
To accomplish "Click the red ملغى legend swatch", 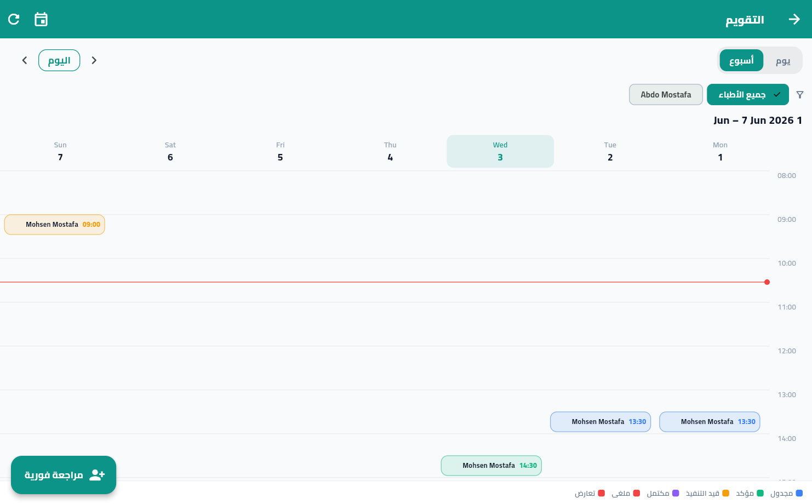I will [637, 493].
